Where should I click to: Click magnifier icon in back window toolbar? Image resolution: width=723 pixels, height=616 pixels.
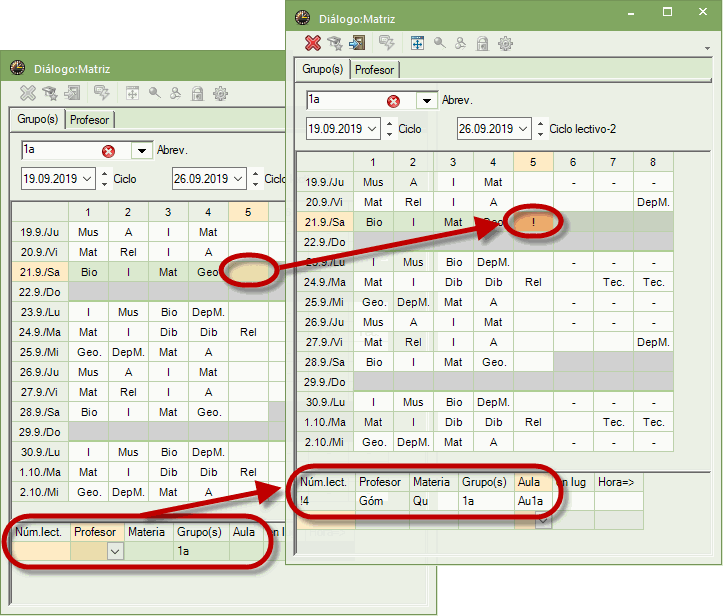coord(154,93)
